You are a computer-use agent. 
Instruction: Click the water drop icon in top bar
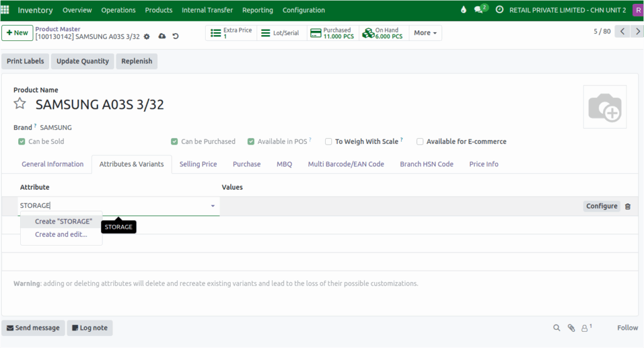(x=464, y=9)
